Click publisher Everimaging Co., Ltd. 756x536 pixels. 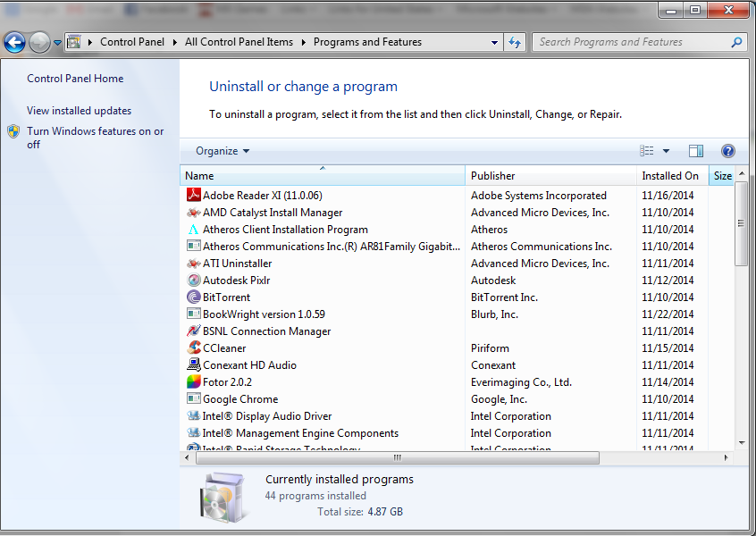pos(521,382)
